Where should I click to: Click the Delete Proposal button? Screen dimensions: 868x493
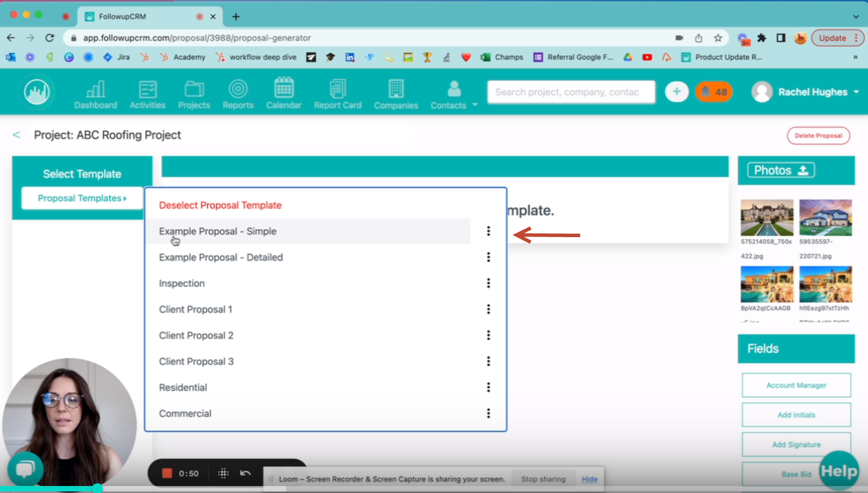click(818, 135)
